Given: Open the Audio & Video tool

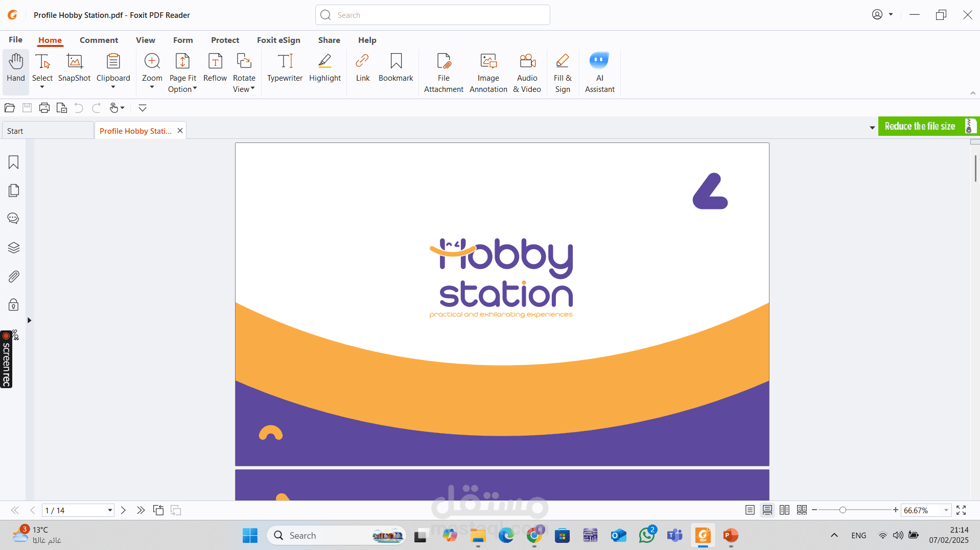Looking at the screenshot, I should pos(527,73).
